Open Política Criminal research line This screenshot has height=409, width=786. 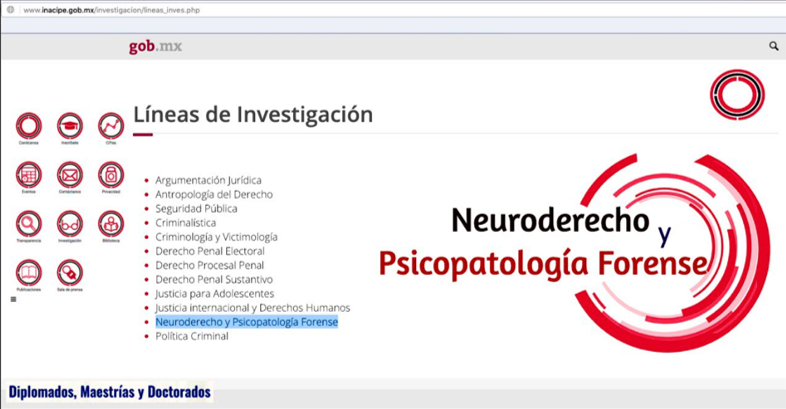191,336
